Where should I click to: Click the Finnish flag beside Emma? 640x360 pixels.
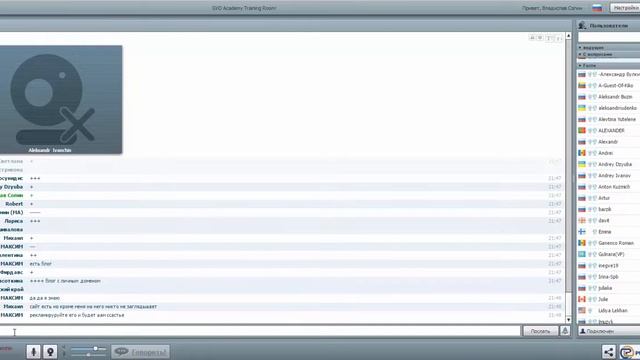point(582,232)
